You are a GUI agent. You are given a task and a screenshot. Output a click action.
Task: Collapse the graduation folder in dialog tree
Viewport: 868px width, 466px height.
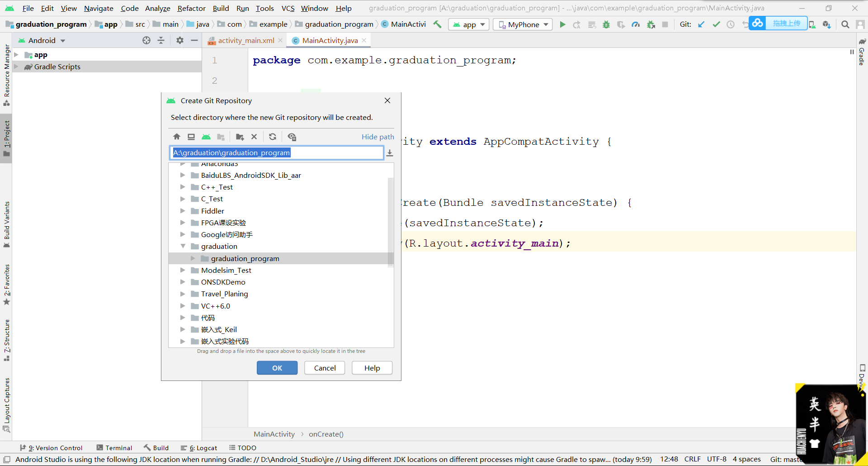tap(183, 246)
